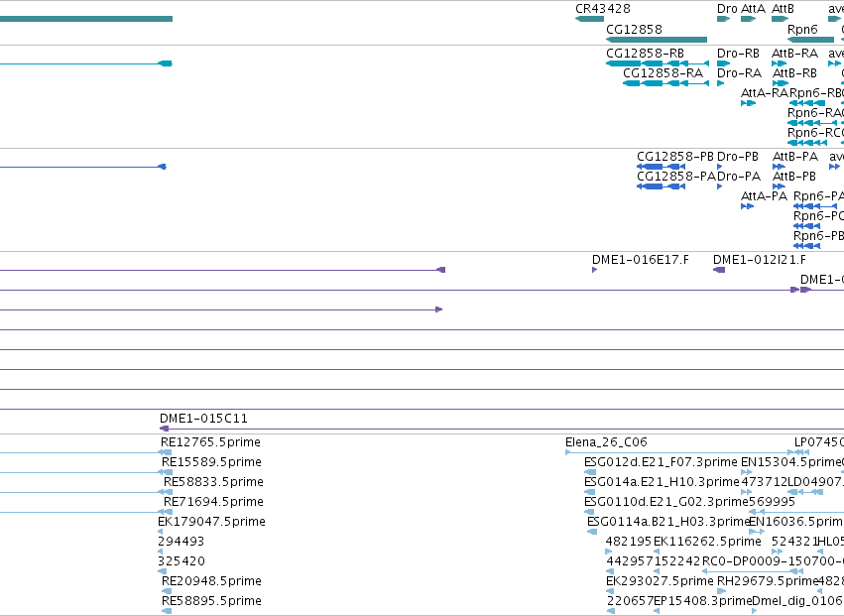
Task: Open the AttB-PB protein feature
Action: coord(779,186)
